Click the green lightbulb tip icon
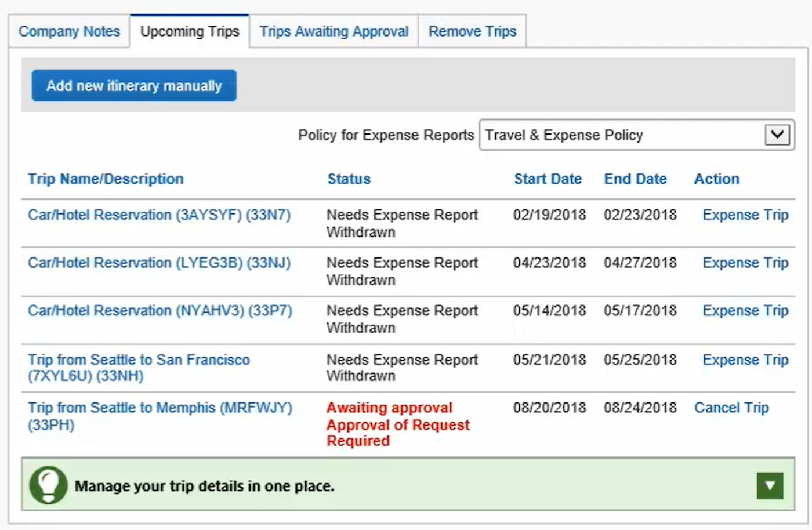812x530 pixels. pyautogui.click(x=49, y=485)
